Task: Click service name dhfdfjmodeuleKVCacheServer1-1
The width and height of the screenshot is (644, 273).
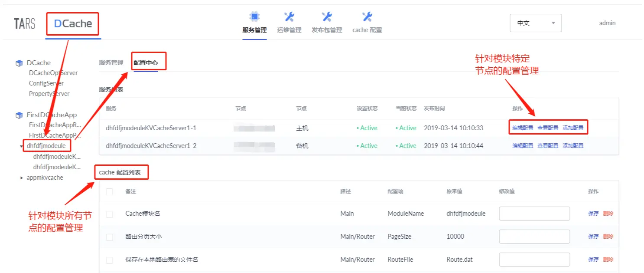Action: click(151, 128)
